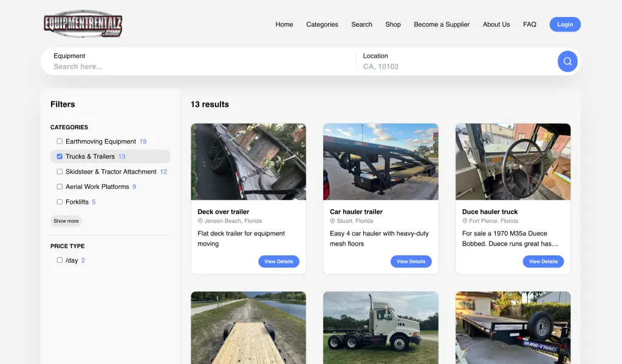Expand more categories with Show more

pos(66,221)
